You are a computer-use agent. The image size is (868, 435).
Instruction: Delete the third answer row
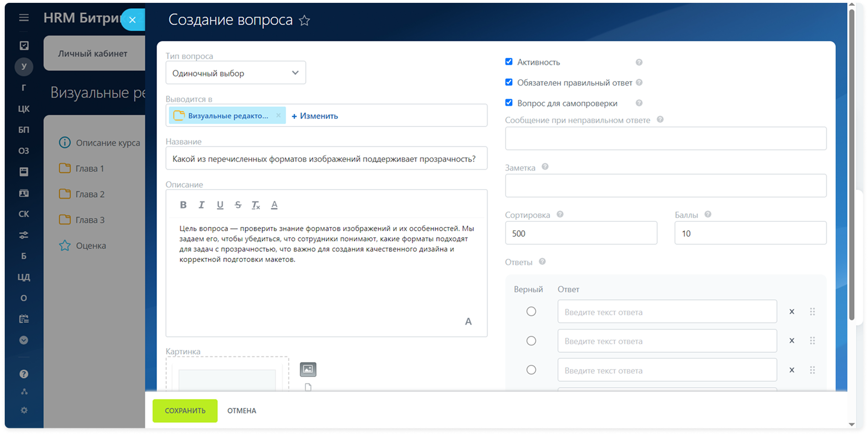(x=792, y=370)
